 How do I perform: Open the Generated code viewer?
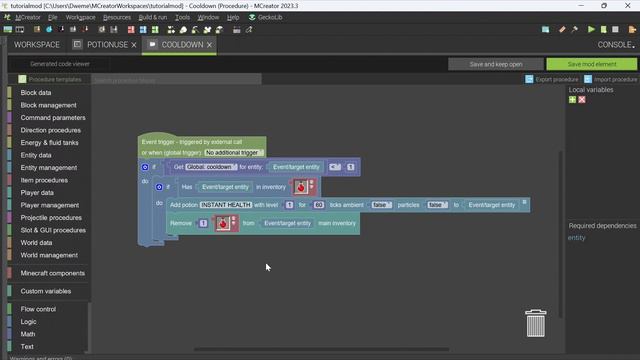60,64
